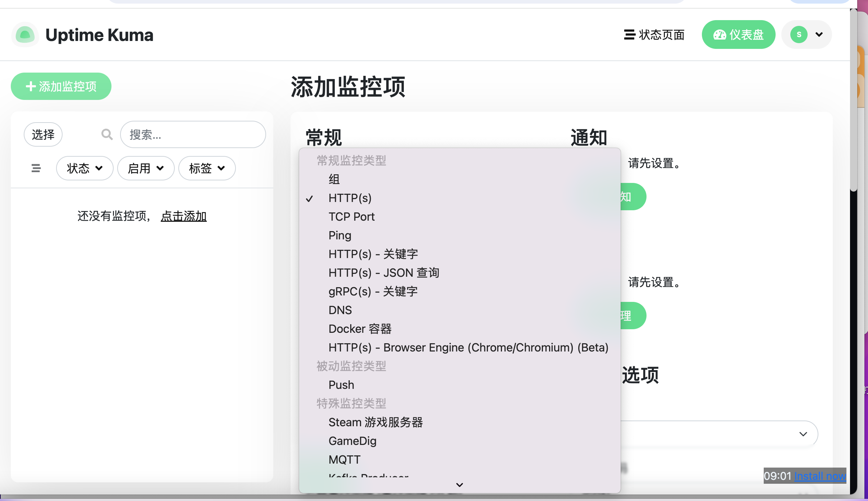The width and height of the screenshot is (868, 501).
Task: Choose Ping monitor type
Action: pyautogui.click(x=460, y=235)
